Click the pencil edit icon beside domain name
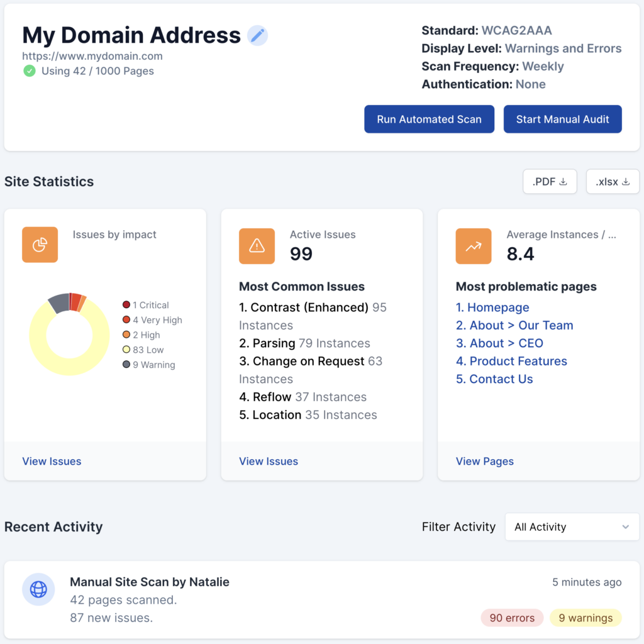Screen dimensions: 644x644 (x=257, y=36)
